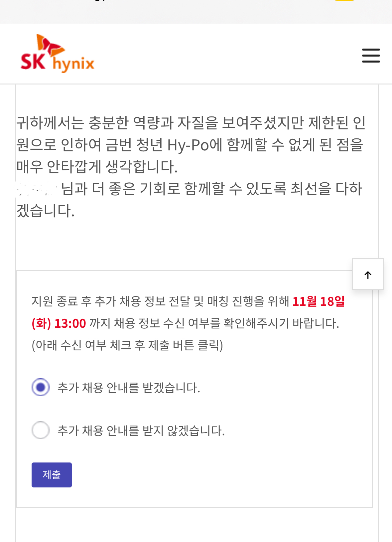Click the '매우 안타깝게 생각합니다.' sentence
Screen dimensions: 392x542
pyautogui.click(x=97, y=167)
